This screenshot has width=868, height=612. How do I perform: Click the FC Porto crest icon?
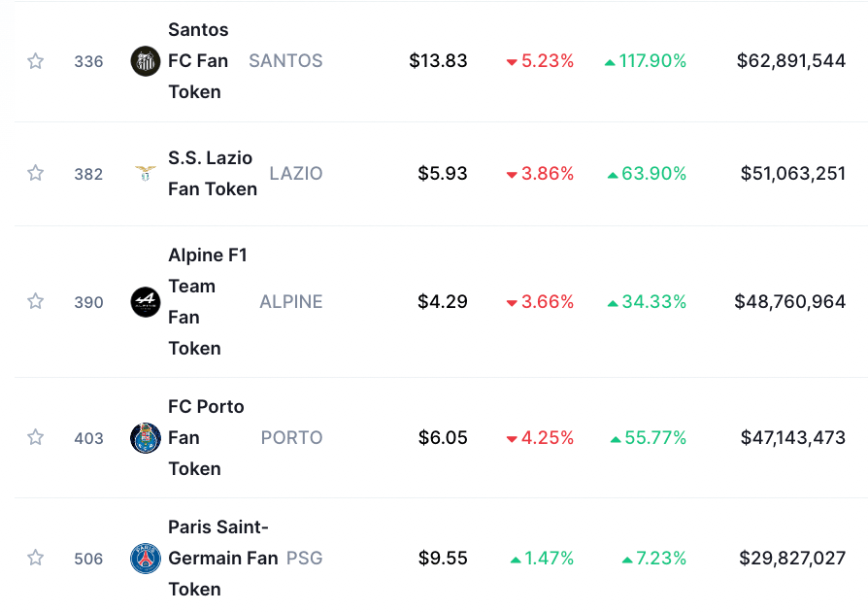pyautogui.click(x=146, y=437)
